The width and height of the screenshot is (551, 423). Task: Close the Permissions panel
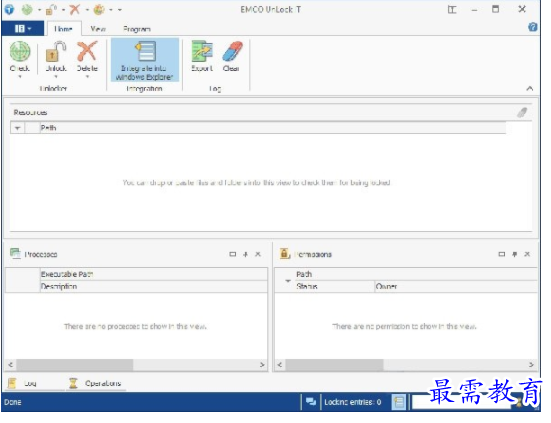[x=527, y=254]
